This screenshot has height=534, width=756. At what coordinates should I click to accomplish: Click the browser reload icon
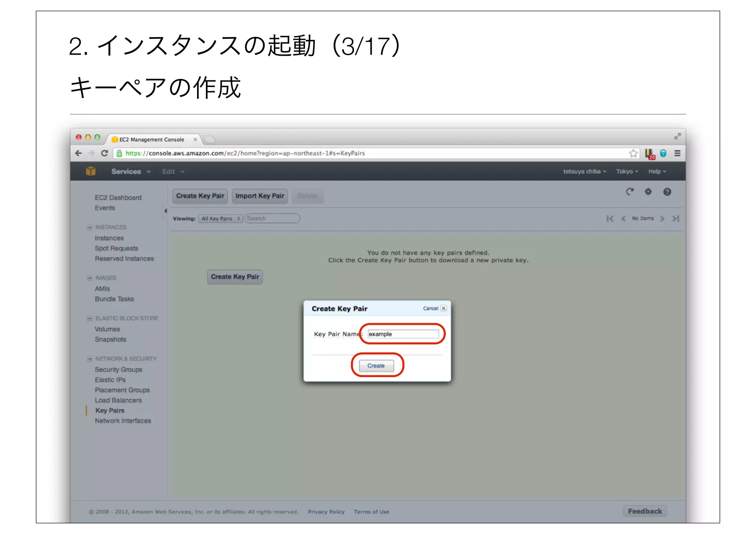tap(104, 153)
